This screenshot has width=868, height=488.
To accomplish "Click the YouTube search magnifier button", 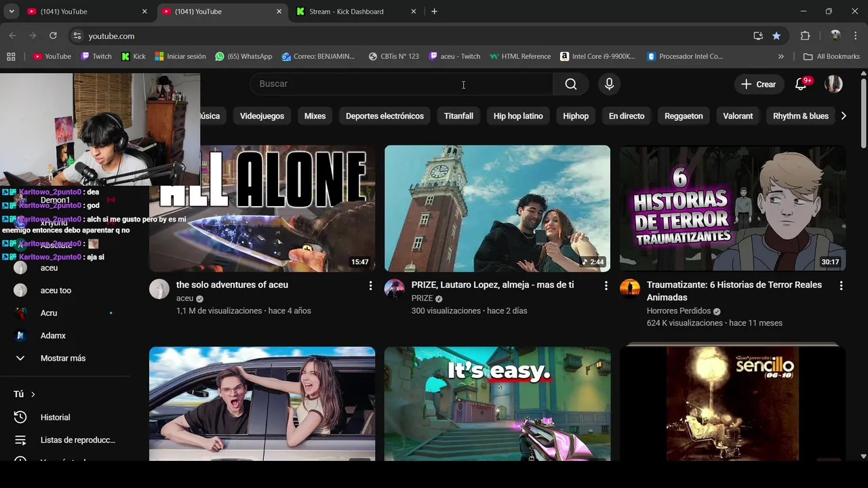I will (571, 84).
